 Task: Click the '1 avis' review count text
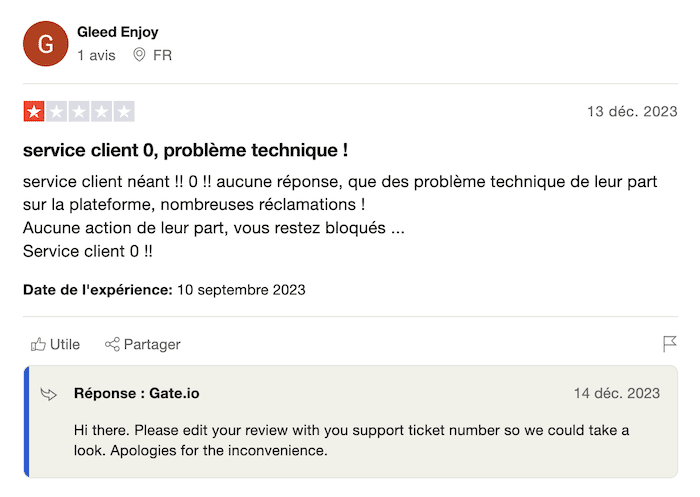point(96,55)
